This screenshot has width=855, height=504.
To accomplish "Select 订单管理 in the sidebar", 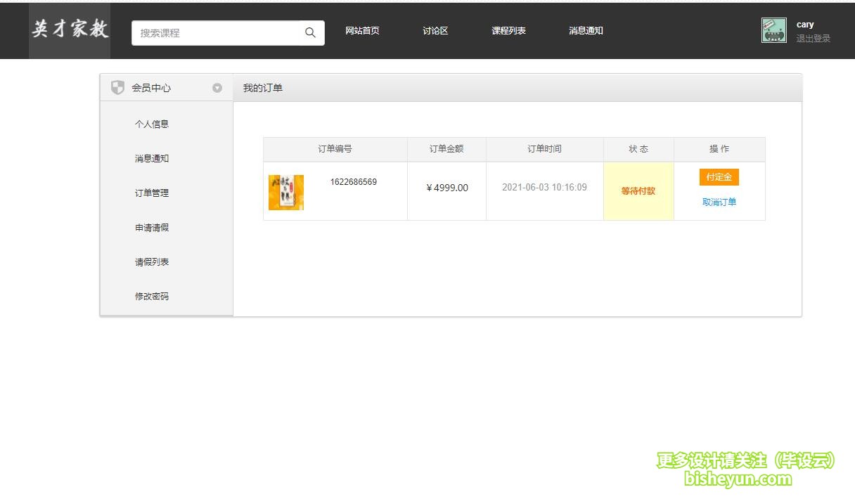I will [152, 193].
